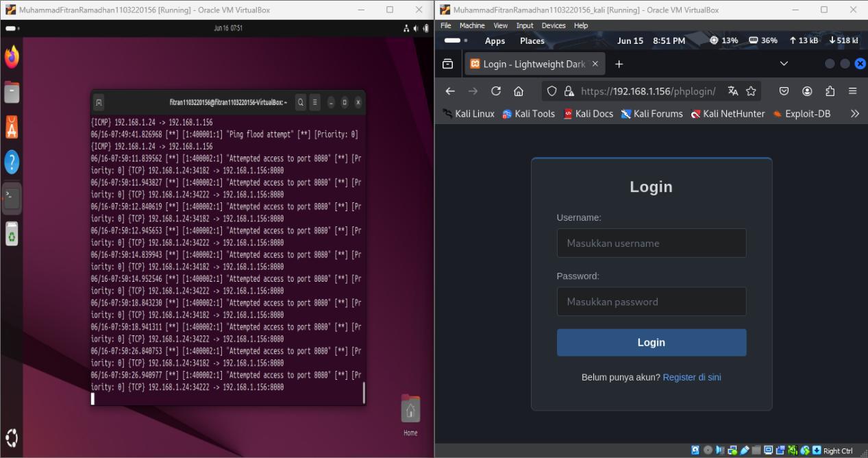Click the blue Login button

651,342
